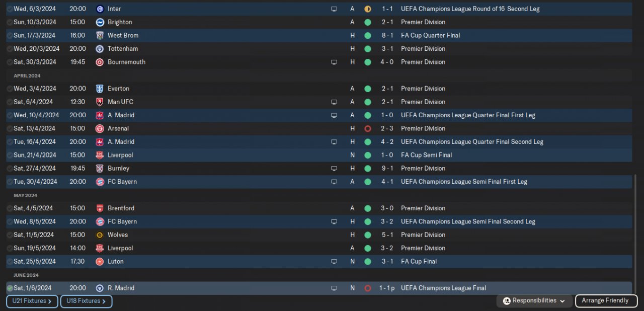Toggle the check mark on Wolves row

pos(10,235)
